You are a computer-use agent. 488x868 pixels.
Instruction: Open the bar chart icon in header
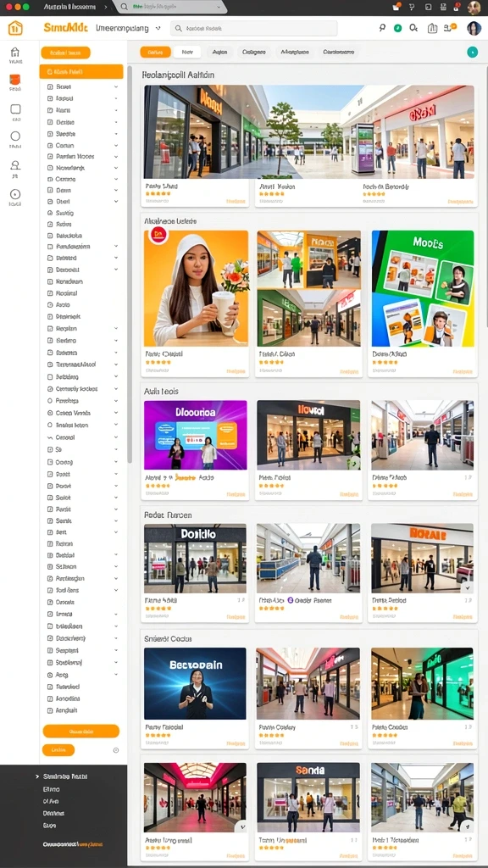point(433,28)
